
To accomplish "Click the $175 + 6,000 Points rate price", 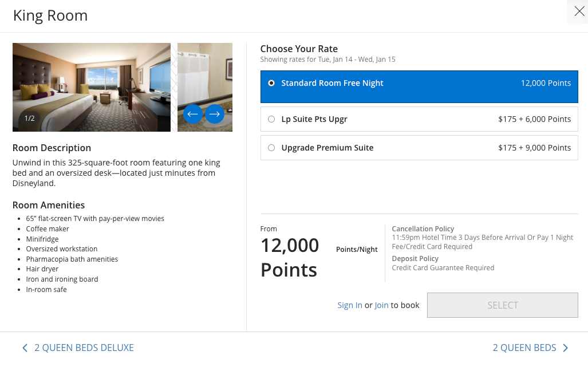I will [x=534, y=119].
